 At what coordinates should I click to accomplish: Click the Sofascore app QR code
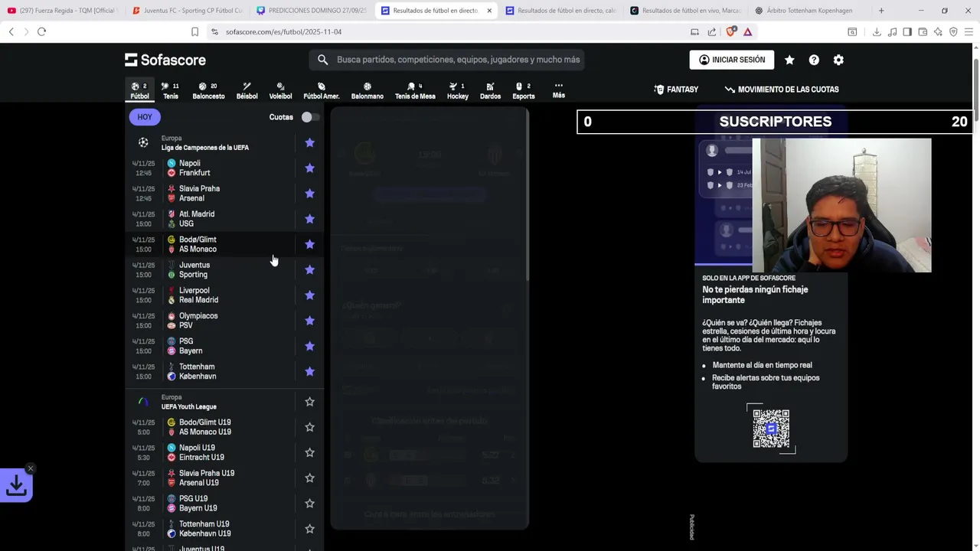point(771,429)
